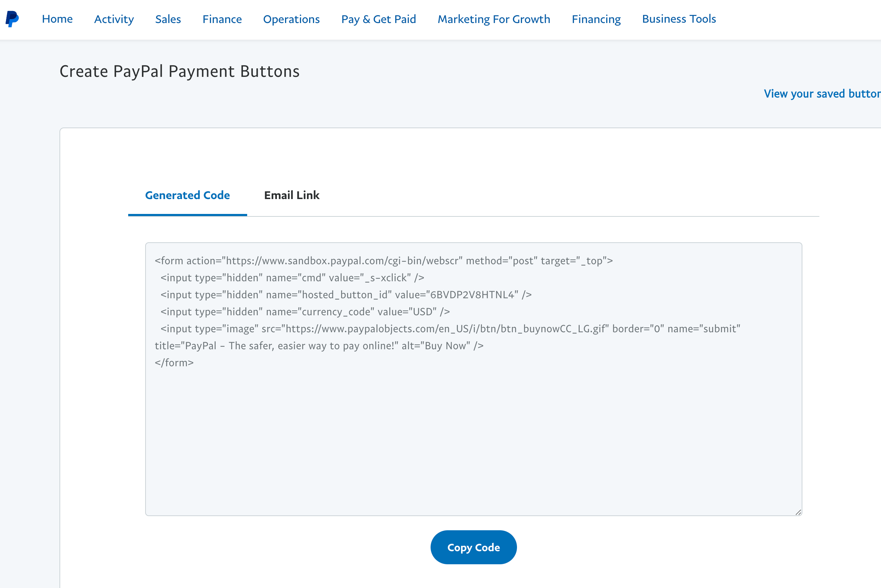Open the Operations menu item
Screen dimensions: 881x588
291,19
